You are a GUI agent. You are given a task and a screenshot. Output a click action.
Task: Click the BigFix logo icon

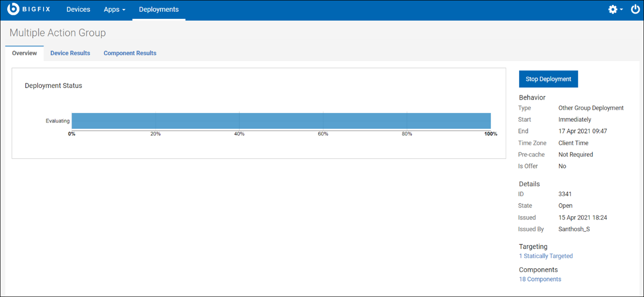click(x=14, y=9)
